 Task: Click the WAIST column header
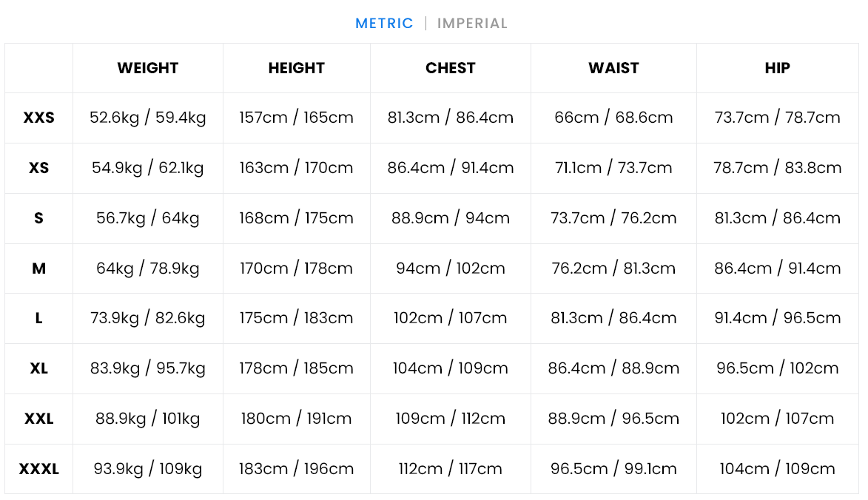point(613,68)
